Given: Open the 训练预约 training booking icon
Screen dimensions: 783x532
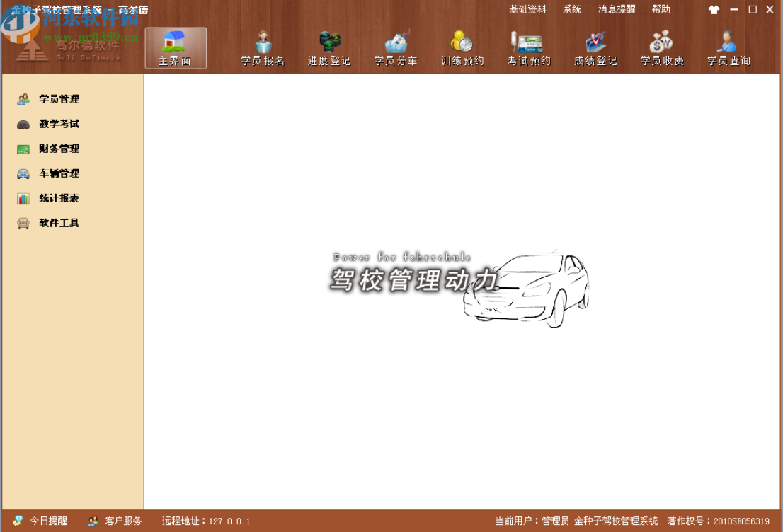Looking at the screenshot, I should coord(462,42).
